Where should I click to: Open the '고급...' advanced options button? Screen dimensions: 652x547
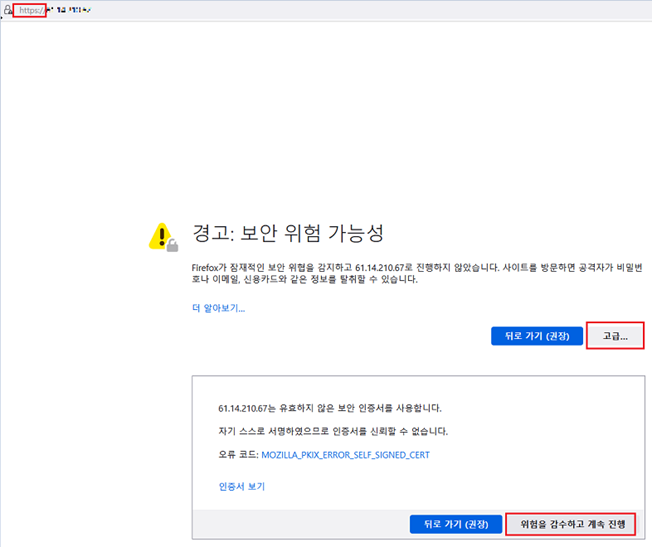(x=615, y=336)
